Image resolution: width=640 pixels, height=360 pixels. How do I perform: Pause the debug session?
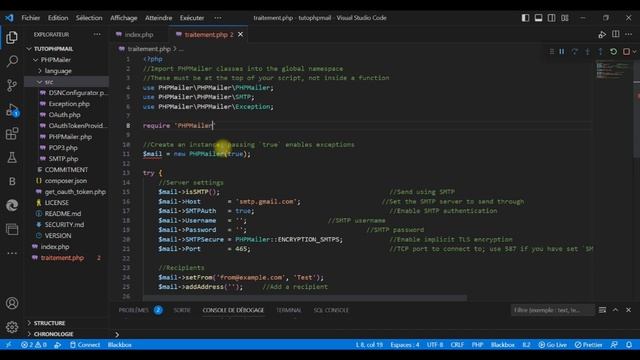(x=562, y=52)
